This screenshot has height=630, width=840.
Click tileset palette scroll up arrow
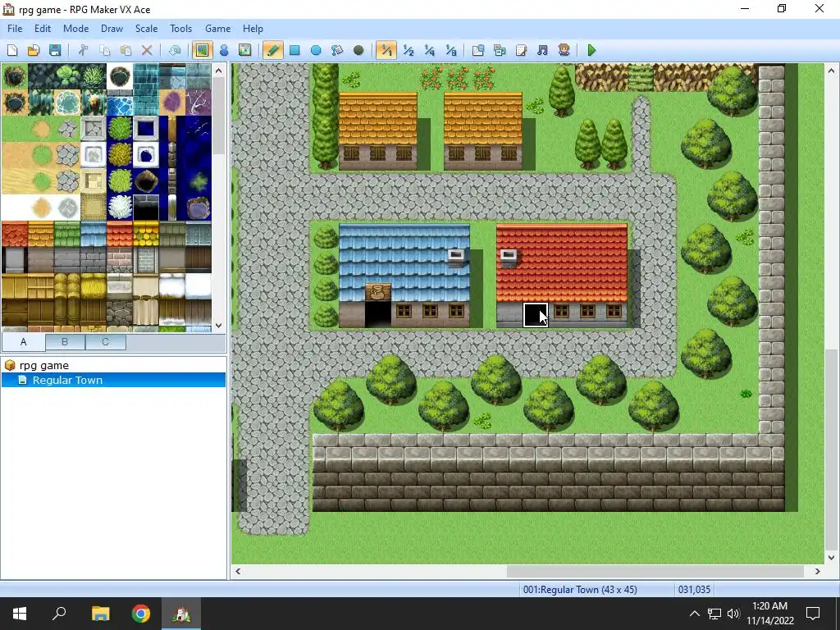(218, 71)
